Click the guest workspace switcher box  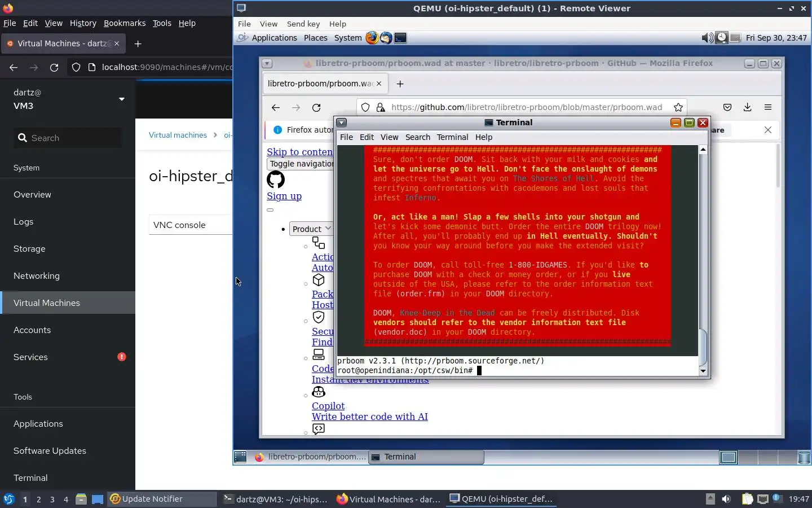point(728,457)
